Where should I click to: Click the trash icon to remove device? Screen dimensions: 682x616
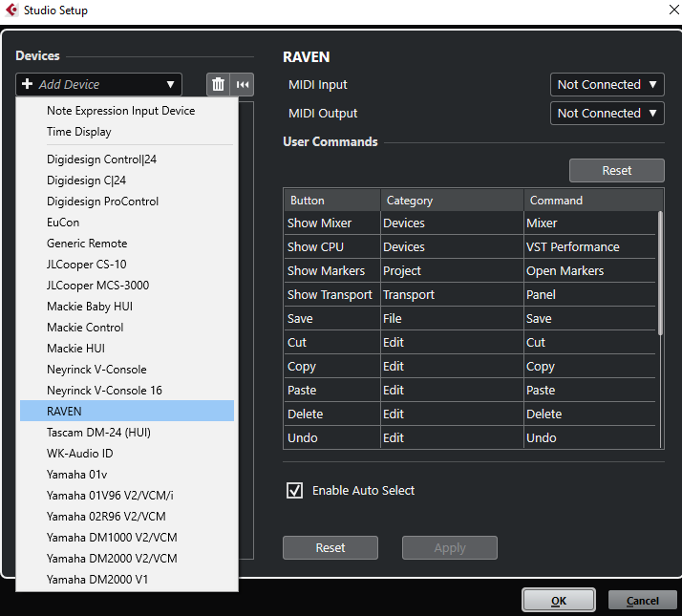[x=219, y=84]
